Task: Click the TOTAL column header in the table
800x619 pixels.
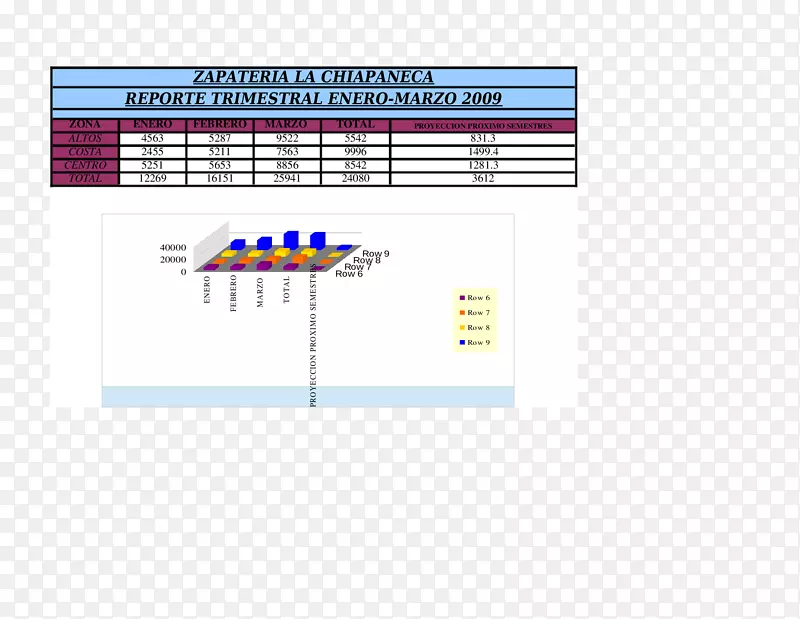Action: [355, 125]
